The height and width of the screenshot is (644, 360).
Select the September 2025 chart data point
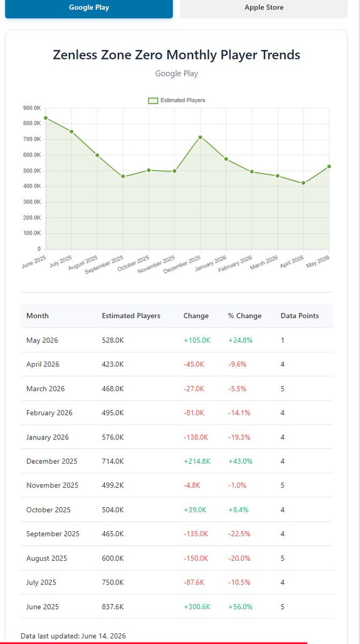123,177
